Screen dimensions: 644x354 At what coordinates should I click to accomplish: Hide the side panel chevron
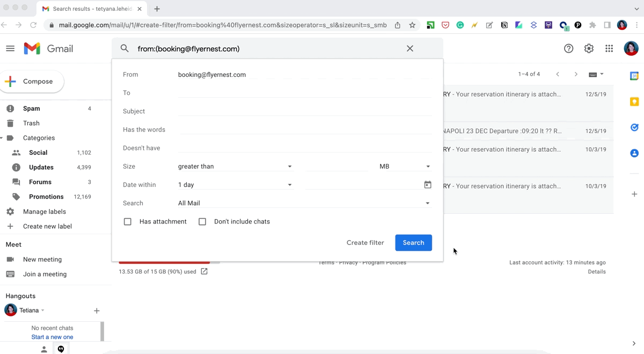click(x=634, y=344)
